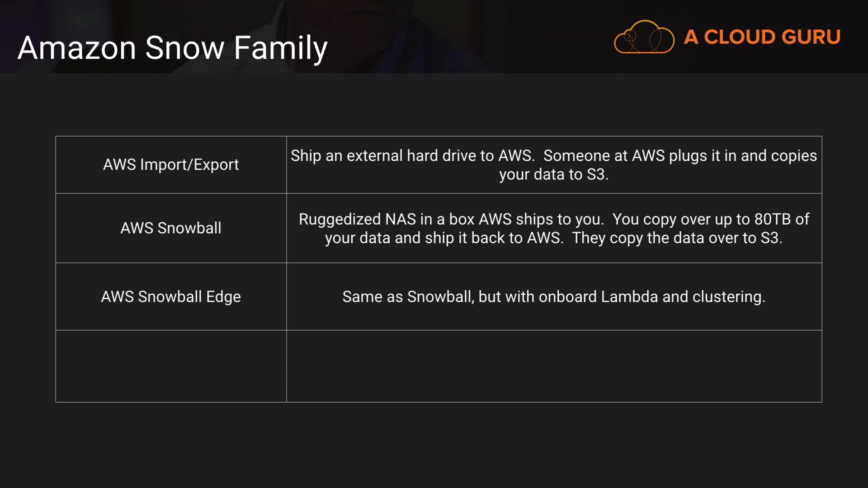868x488 pixels.
Task: Click the word Edge in the third row label
Action: click(x=223, y=297)
